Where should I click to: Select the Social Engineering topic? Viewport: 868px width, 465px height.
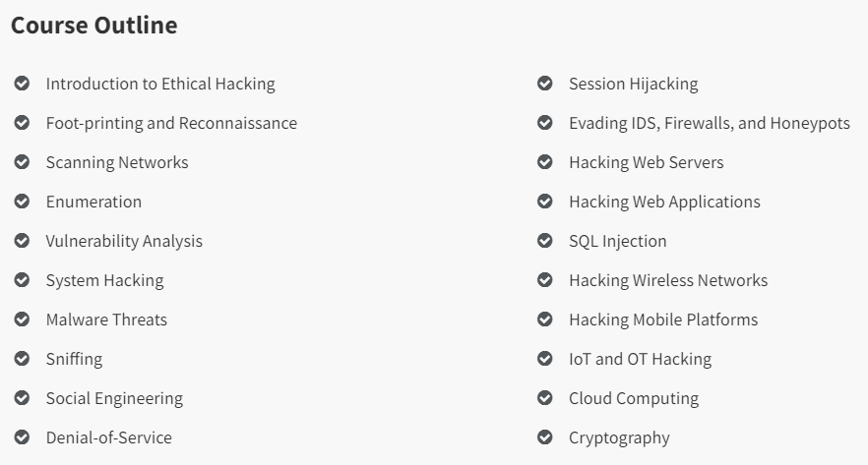point(114,398)
